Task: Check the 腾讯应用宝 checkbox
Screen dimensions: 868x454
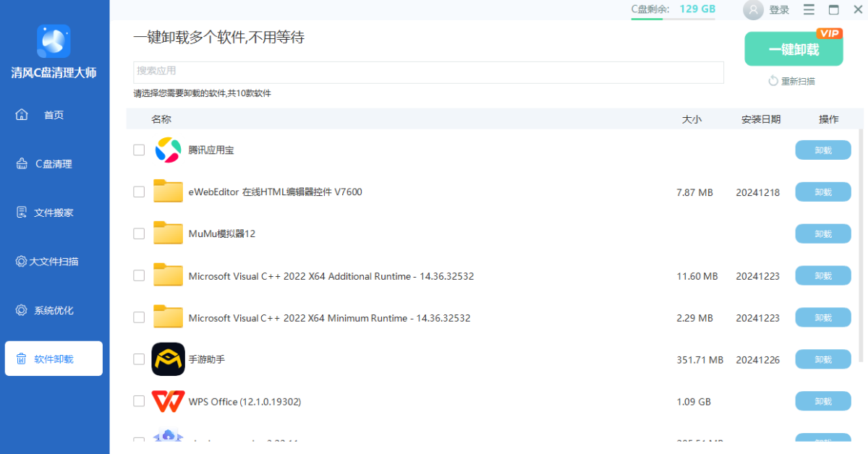Action: coord(139,150)
